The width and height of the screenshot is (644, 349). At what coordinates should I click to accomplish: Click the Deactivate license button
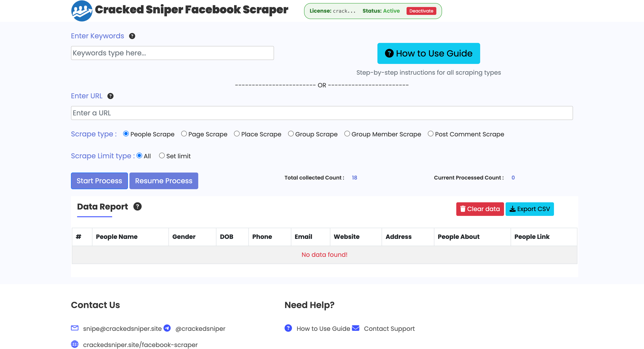421,11
